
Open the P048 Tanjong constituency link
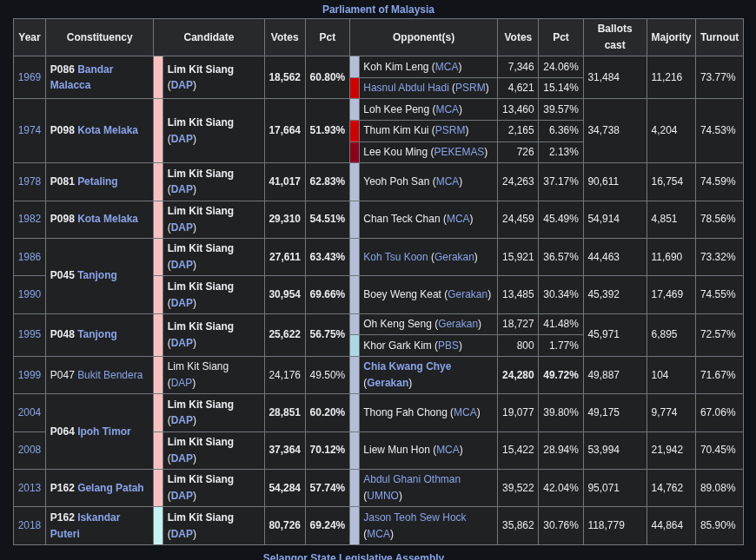click(x=97, y=334)
